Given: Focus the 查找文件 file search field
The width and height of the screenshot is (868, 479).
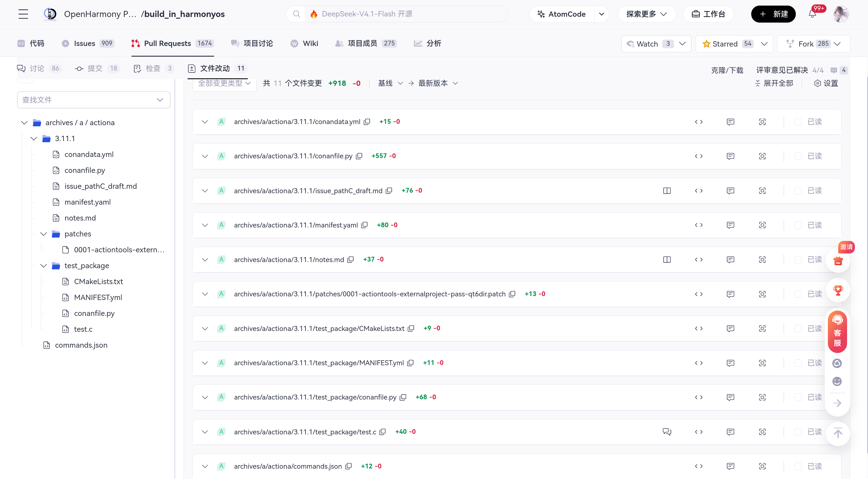Looking at the screenshot, I should click(93, 100).
